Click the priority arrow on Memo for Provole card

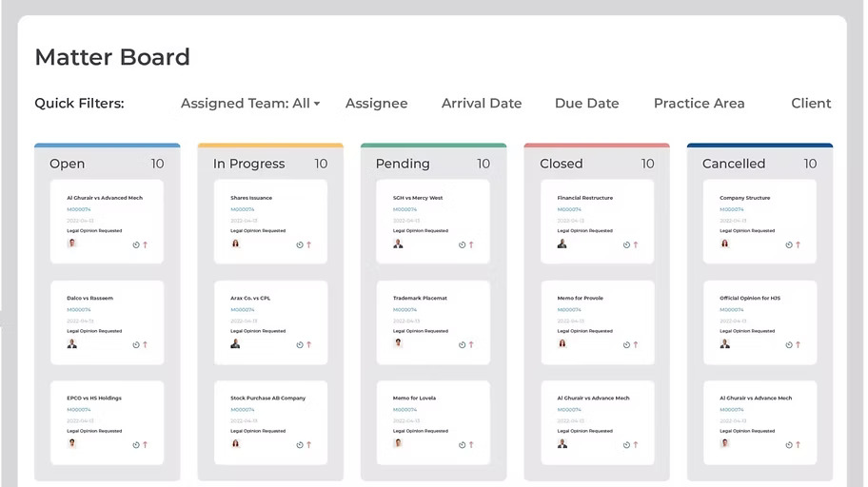coord(636,344)
